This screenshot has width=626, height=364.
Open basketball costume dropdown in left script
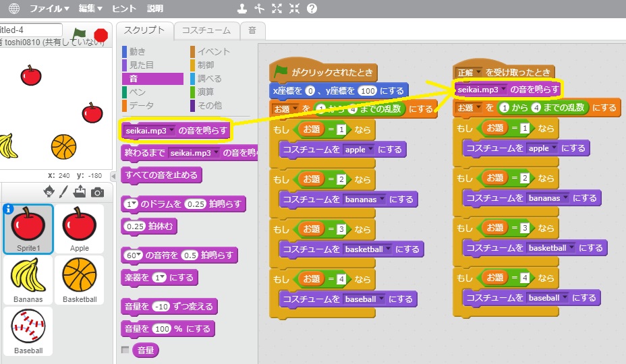[x=388, y=249]
